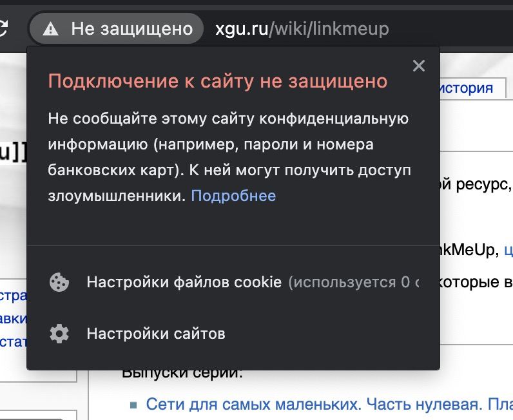Click the "Выпуски серии:" text on page
This screenshot has width=513, height=420.
(182, 373)
